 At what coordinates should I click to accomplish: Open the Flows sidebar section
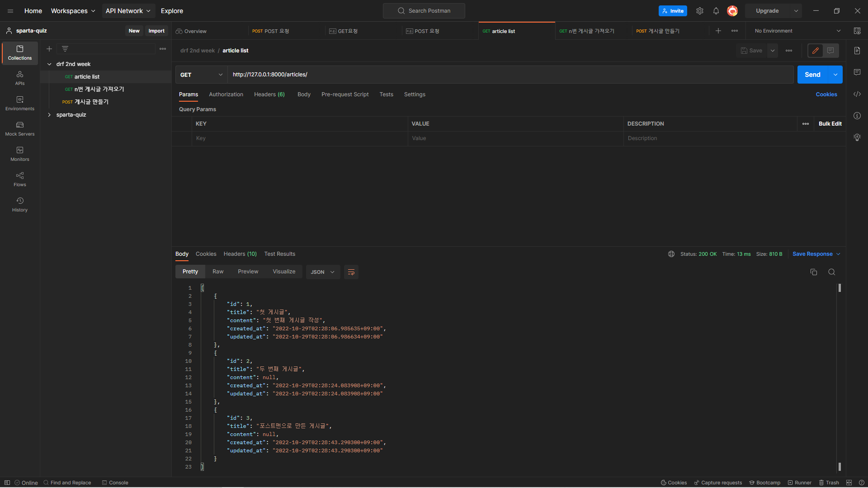click(x=20, y=179)
